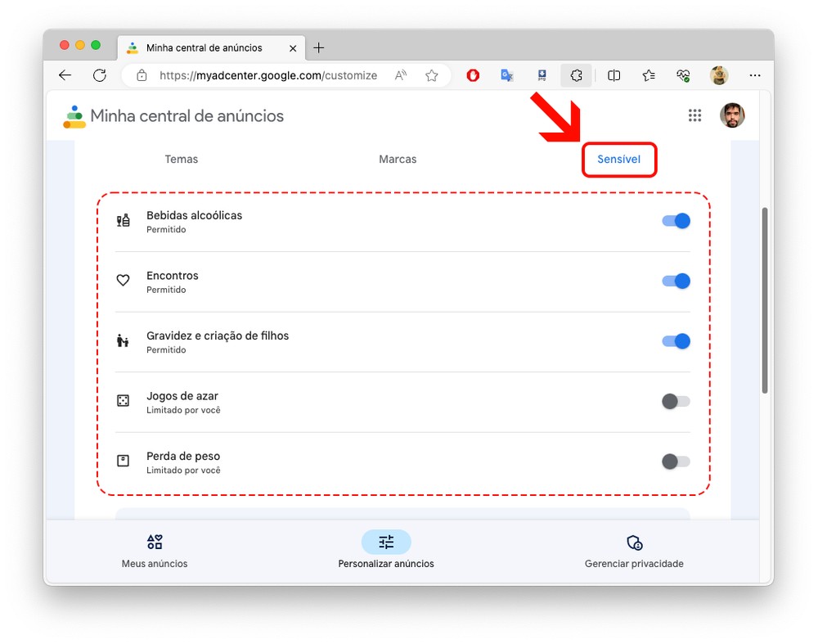Click the Jogos de azar label
The image size is (818, 644).
(x=182, y=396)
